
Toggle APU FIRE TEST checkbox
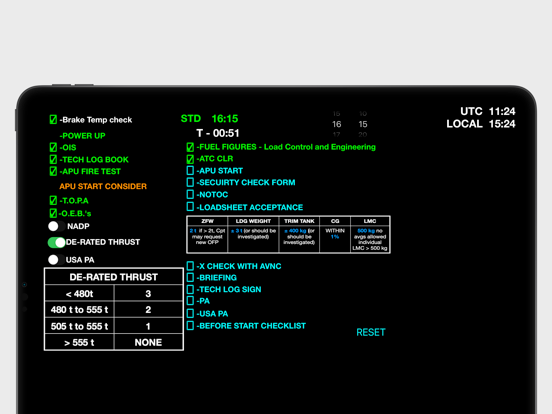pyautogui.click(x=53, y=171)
